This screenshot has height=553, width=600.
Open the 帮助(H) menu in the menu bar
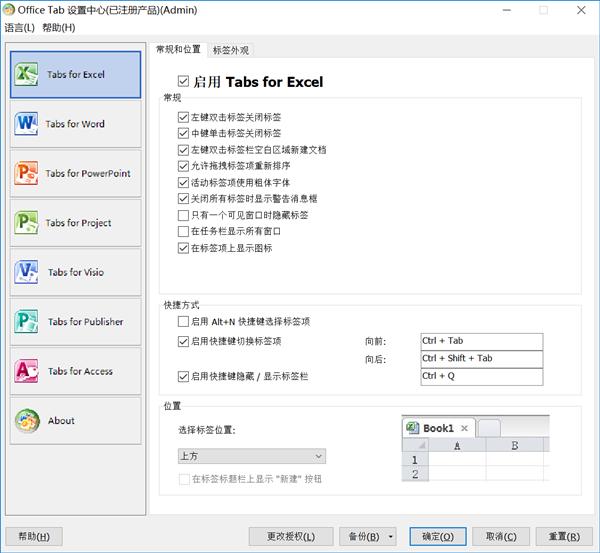(59, 28)
